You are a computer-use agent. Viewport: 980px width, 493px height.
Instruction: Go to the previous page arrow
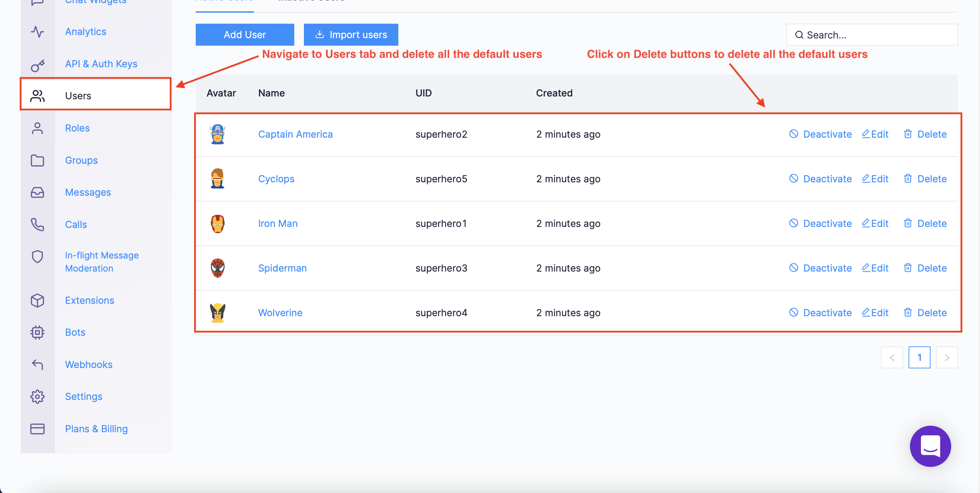[x=892, y=358]
